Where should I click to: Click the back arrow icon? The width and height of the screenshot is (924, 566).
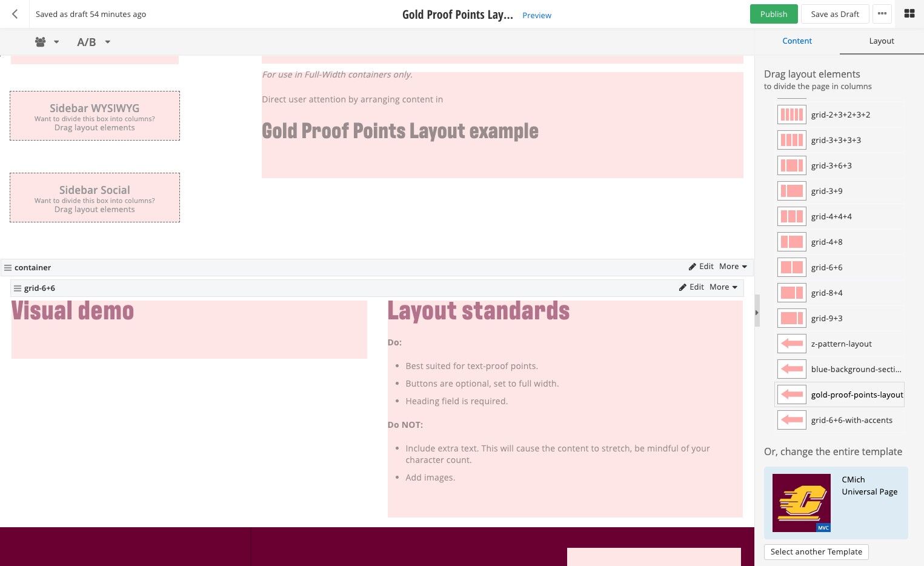point(15,14)
